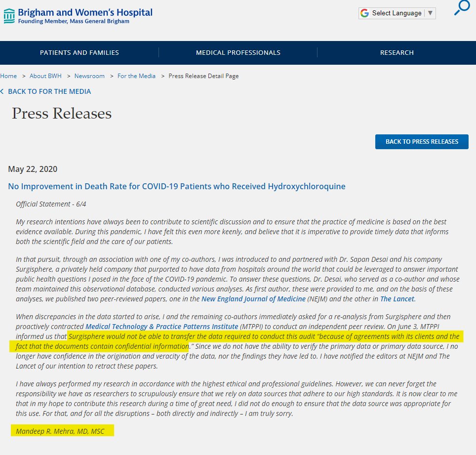Image resolution: width=476 pixels, height=455 pixels.
Task: Click the back chevron beside Back to For the Media
Action: [x=2, y=91]
